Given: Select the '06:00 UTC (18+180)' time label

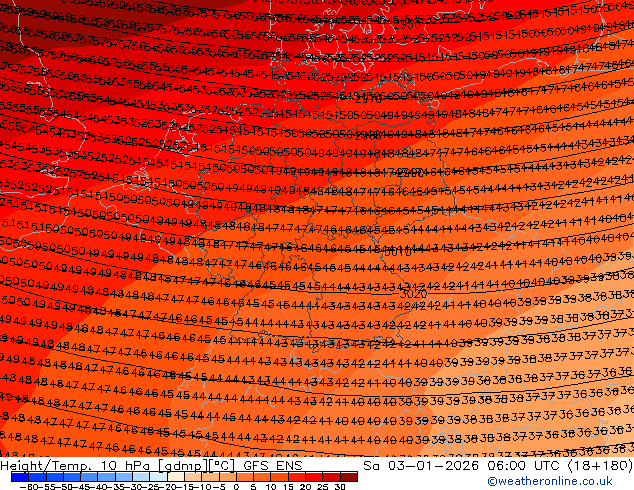Looking at the screenshot, I should point(560,466).
